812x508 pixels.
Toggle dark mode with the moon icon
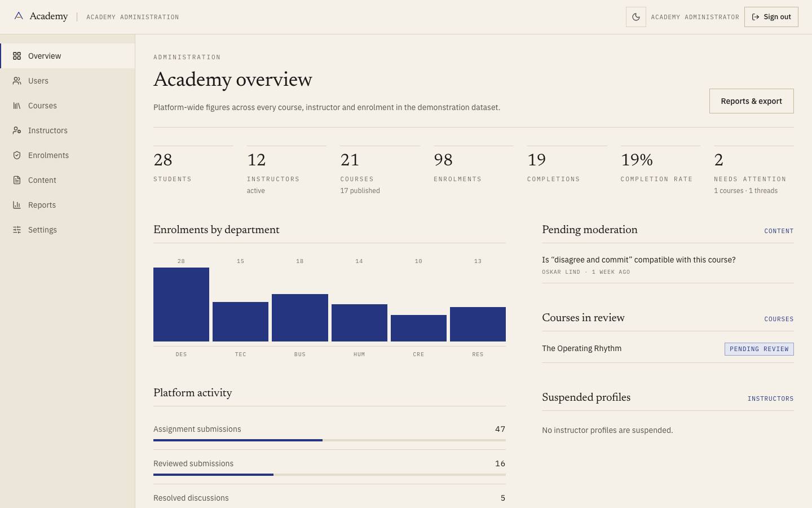(636, 17)
